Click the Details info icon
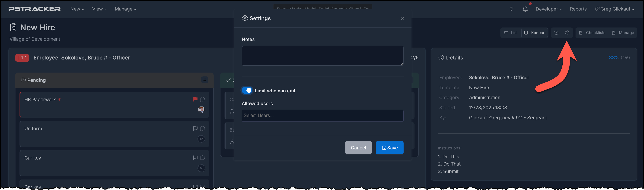Image resolution: width=644 pixels, height=190 pixels. (441, 58)
